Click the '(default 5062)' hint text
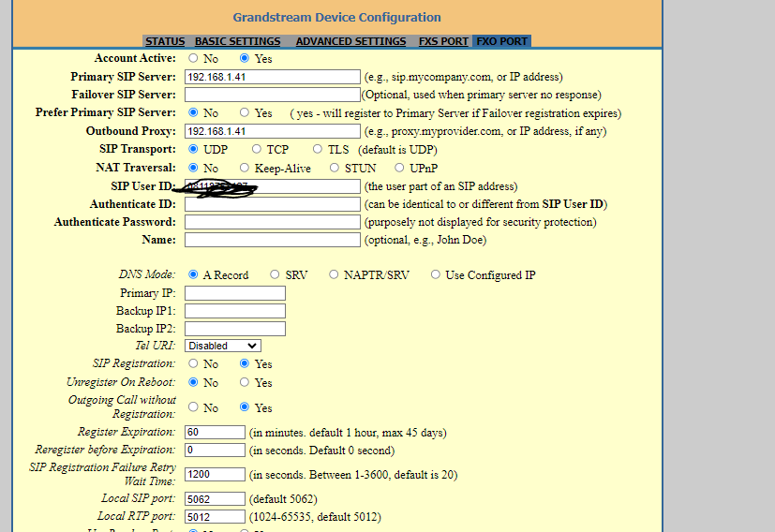The image size is (775, 532). point(283,499)
